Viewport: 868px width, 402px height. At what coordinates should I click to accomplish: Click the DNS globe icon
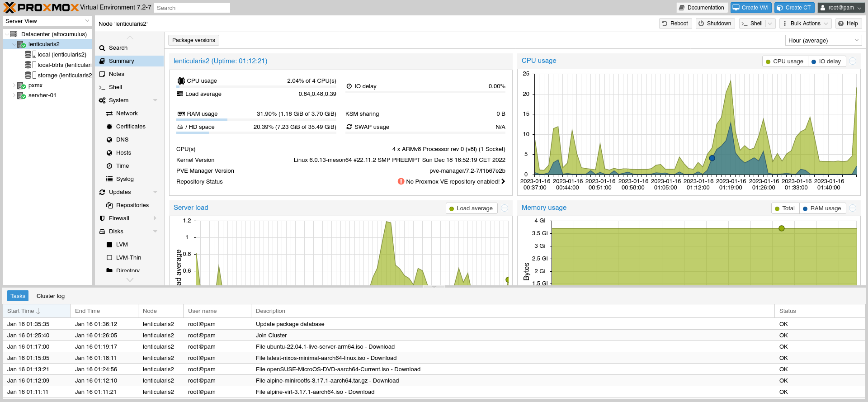click(x=109, y=140)
